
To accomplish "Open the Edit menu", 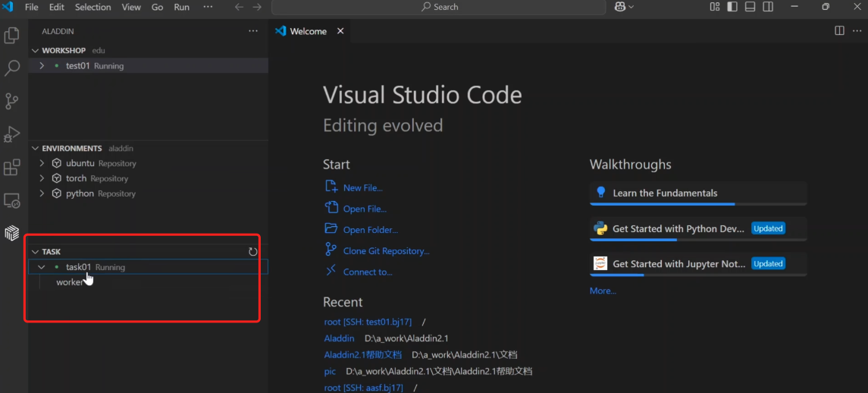I will (x=56, y=7).
